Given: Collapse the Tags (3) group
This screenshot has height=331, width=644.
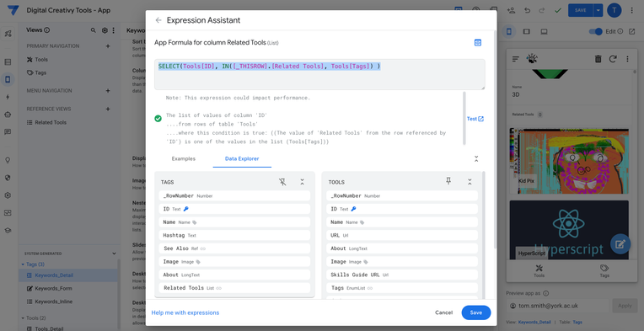Looking at the screenshot, I should coord(23,264).
